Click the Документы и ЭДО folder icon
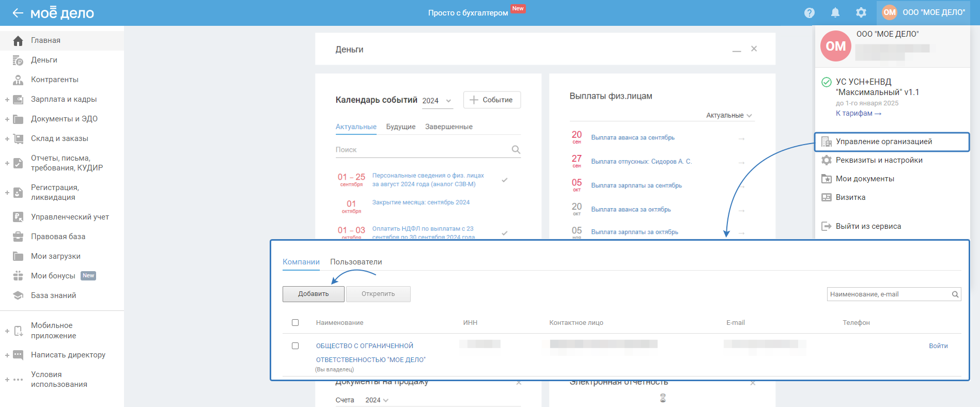 (x=18, y=119)
